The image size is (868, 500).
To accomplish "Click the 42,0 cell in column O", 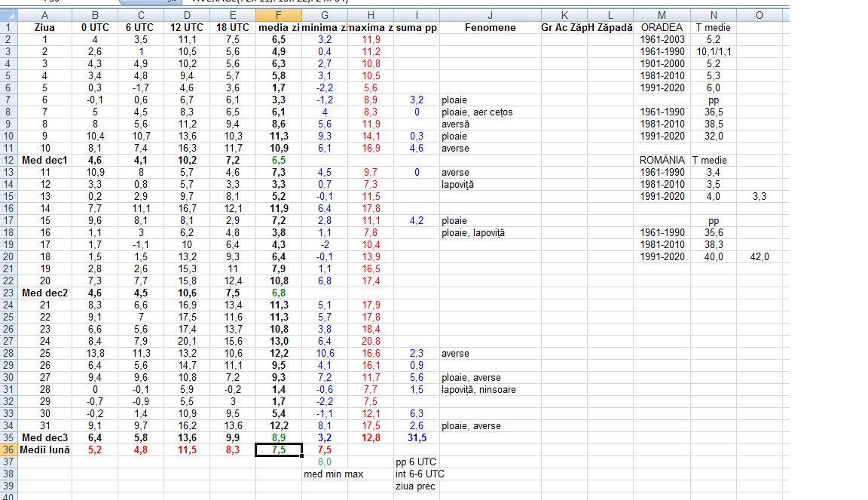I will pyautogui.click(x=759, y=256).
